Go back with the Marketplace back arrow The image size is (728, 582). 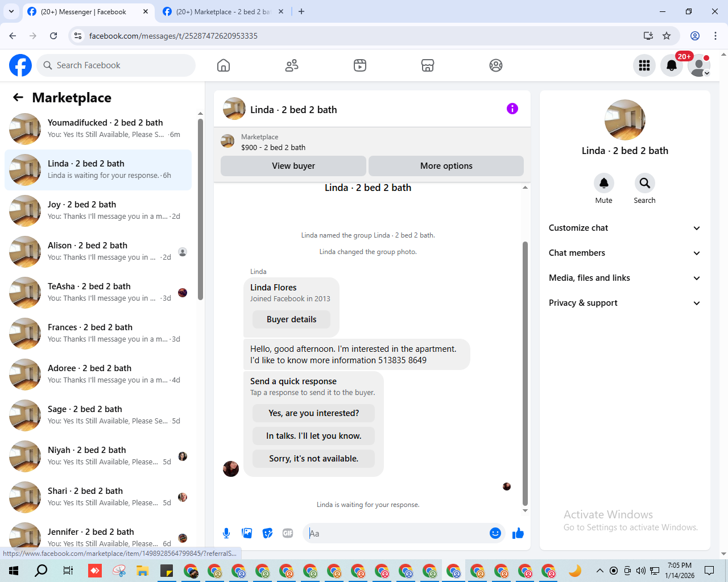click(18, 97)
